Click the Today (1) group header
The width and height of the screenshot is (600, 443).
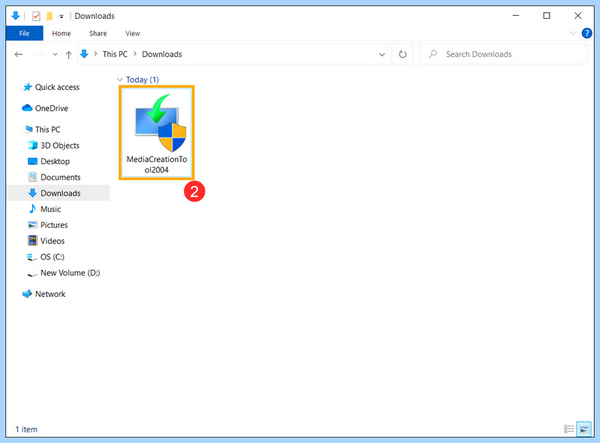tap(142, 80)
